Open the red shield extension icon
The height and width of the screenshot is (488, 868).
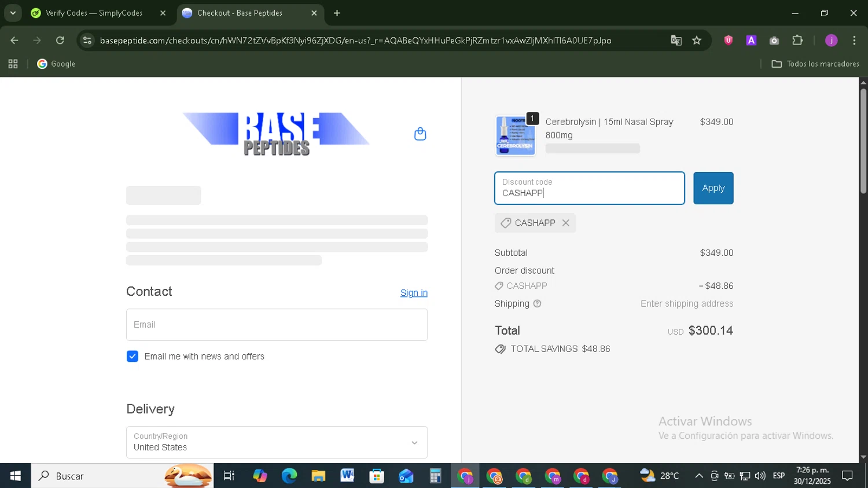pos(728,41)
